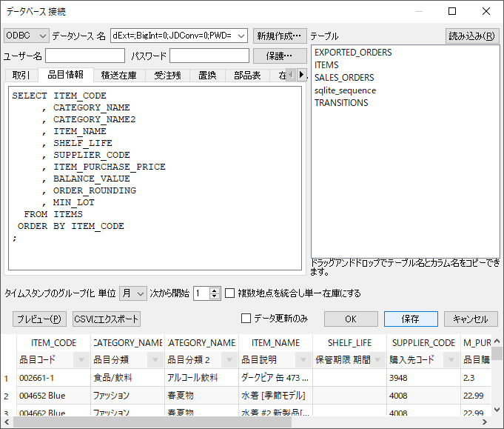Select the SALES_ORDERS table in the list

click(x=344, y=78)
